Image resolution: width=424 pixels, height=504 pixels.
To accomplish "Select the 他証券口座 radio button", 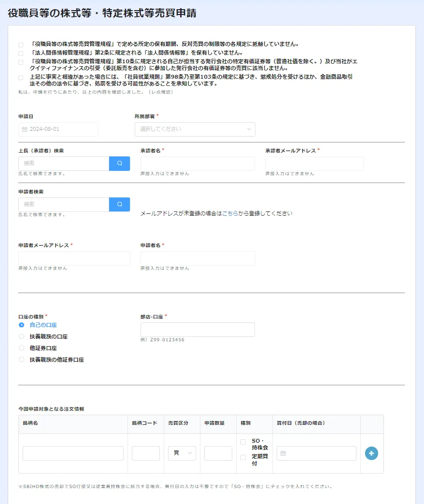I will [21, 348].
